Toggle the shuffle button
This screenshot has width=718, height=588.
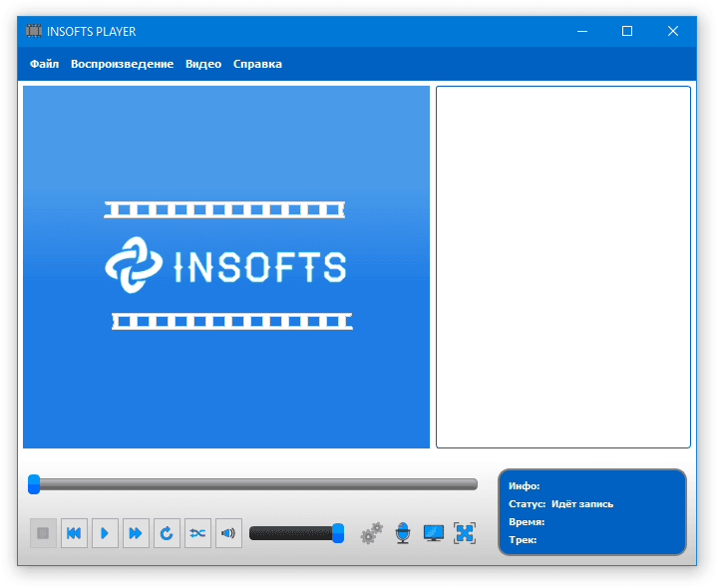197,533
